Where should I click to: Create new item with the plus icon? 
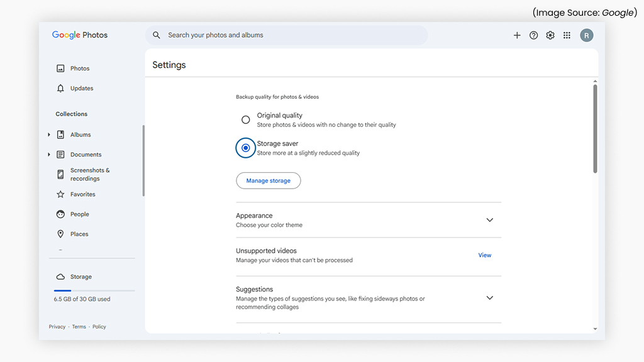tap(517, 35)
